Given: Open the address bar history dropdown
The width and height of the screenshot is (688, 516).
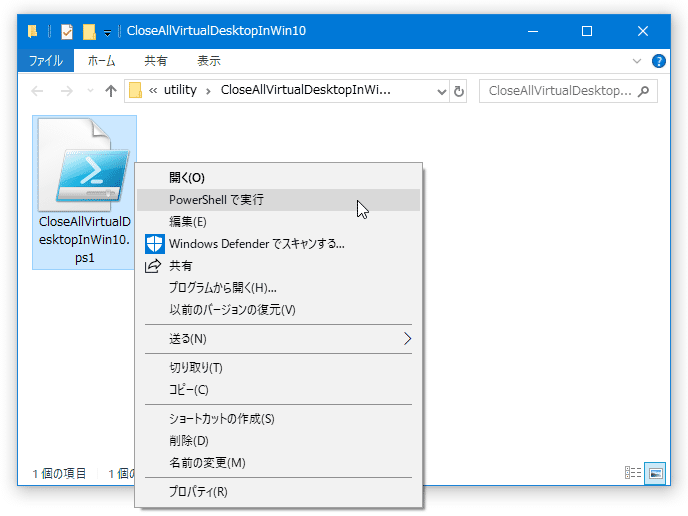Looking at the screenshot, I should coord(441,91).
